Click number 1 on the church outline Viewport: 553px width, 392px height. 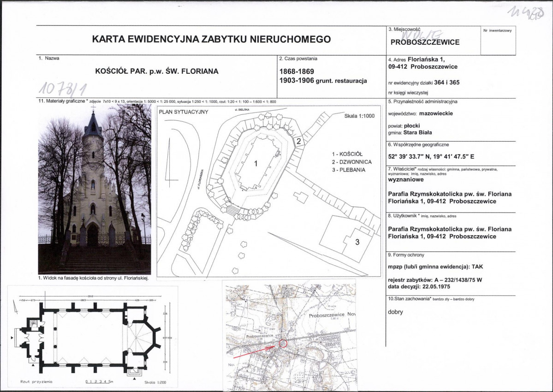256,163
